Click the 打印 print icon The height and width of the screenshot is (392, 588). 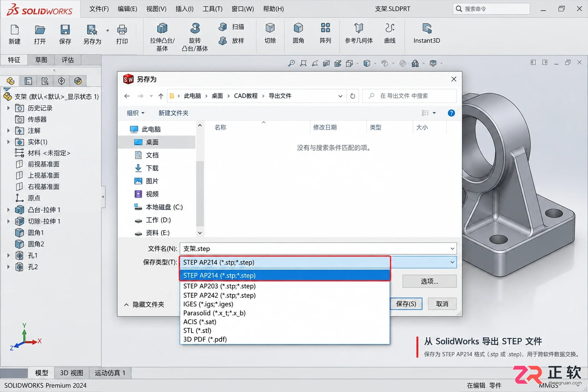(122, 30)
